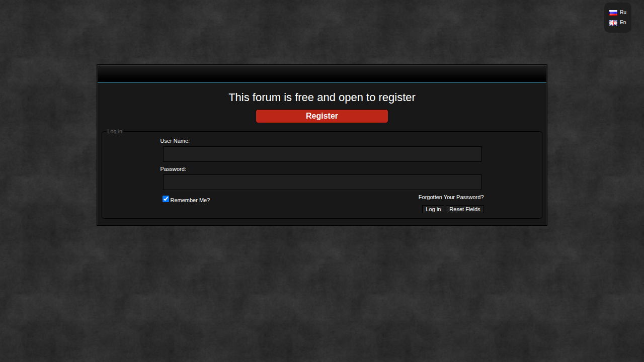Focus the User Name input field
This screenshot has height=362, width=644.
pos(322,154)
